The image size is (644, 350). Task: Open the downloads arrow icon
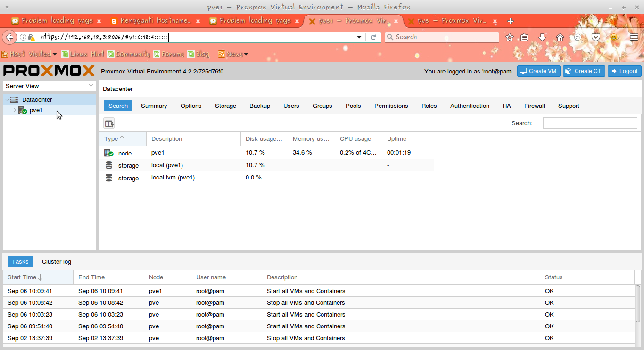542,37
